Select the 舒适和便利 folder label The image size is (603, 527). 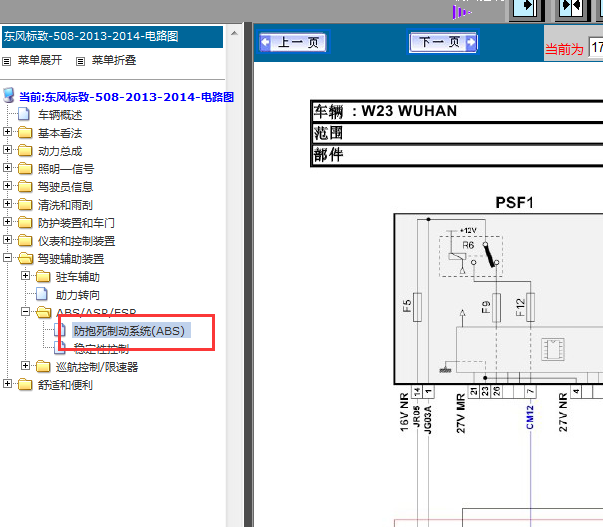coord(65,385)
